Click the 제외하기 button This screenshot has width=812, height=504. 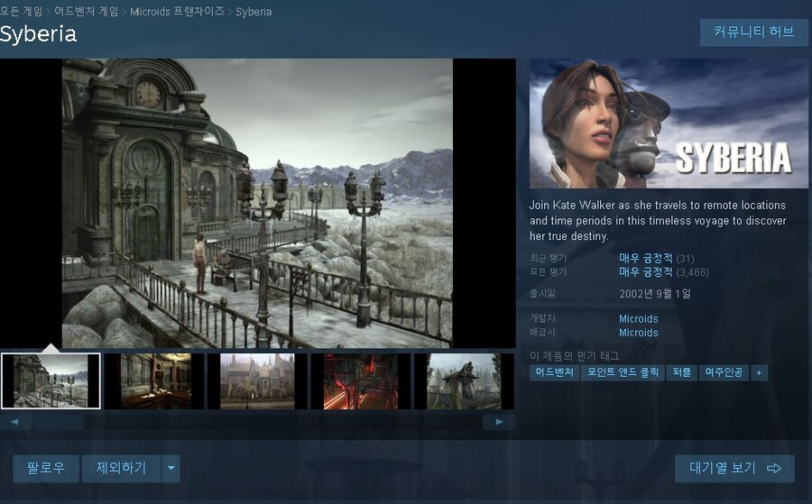click(x=121, y=468)
